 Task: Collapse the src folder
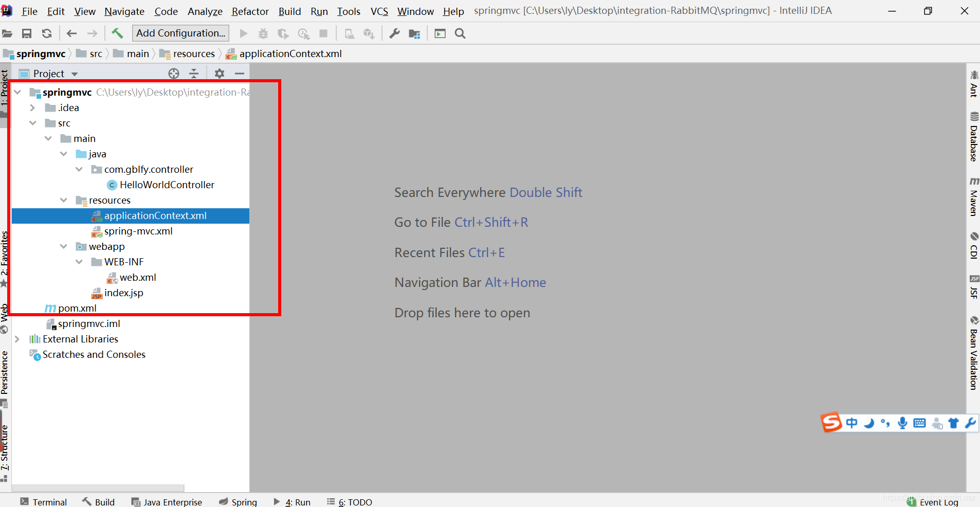[x=33, y=123]
